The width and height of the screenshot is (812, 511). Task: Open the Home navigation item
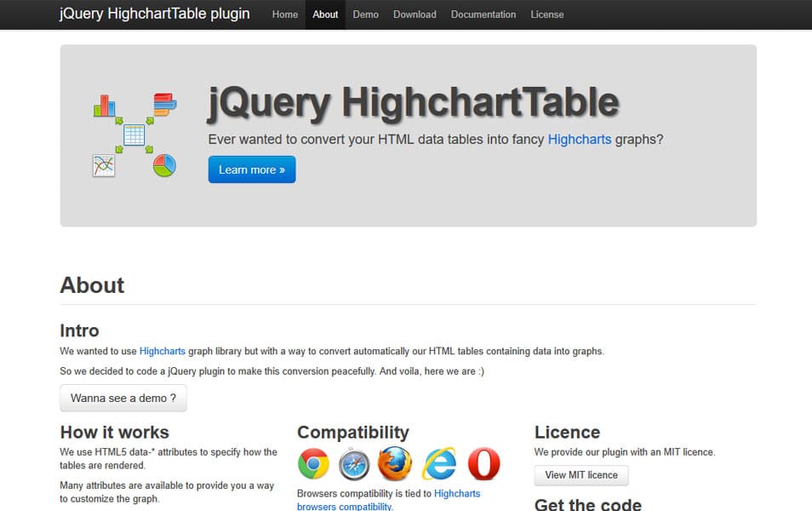(284, 14)
